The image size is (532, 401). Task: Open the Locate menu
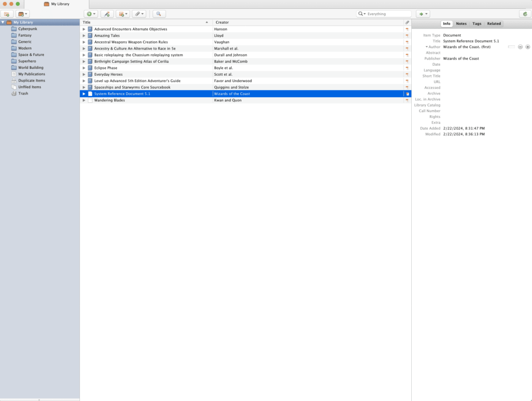click(x=423, y=14)
